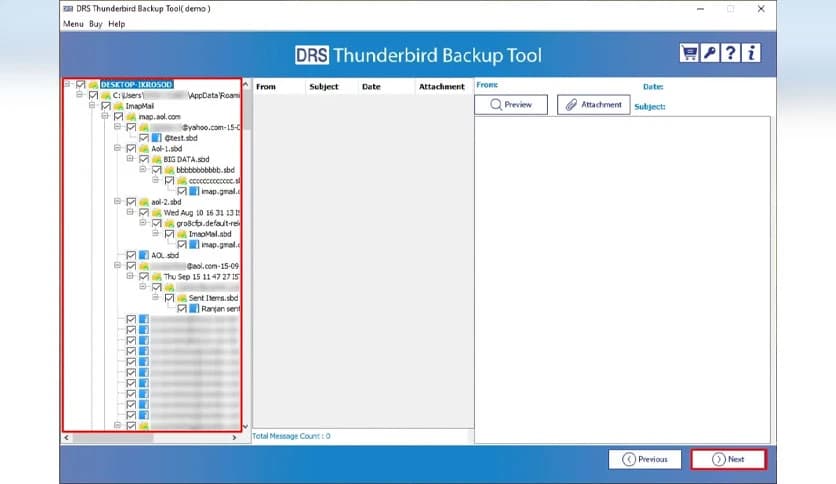Click the tree scroll down arrow
The image size is (836, 484).
[245, 426]
